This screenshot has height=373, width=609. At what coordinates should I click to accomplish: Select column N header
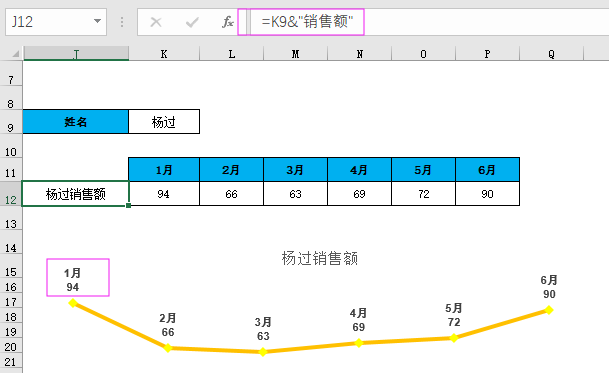point(360,54)
